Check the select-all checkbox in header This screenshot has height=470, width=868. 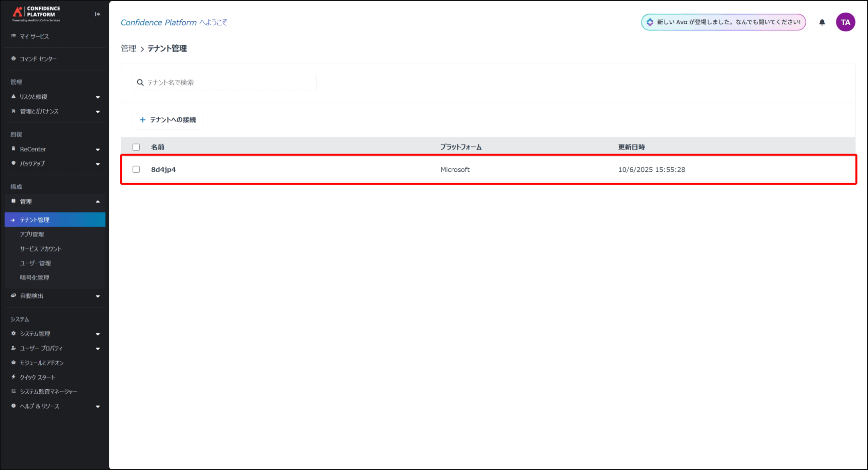click(x=136, y=147)
